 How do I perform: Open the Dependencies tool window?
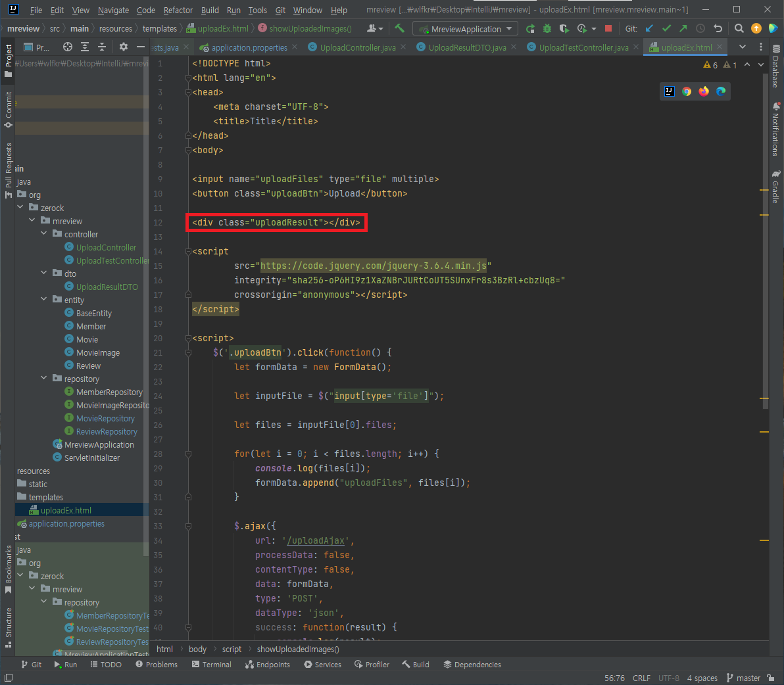point(472,665)
